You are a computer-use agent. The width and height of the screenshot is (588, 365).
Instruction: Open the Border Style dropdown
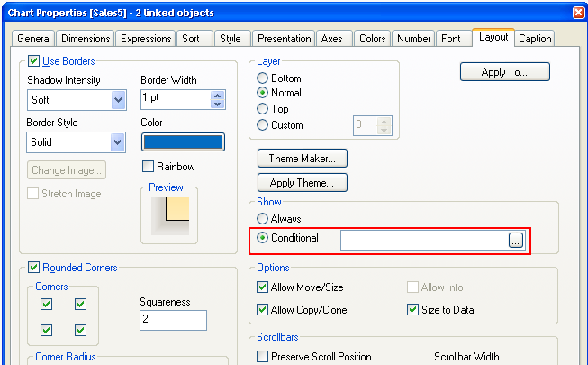point(118,141)
